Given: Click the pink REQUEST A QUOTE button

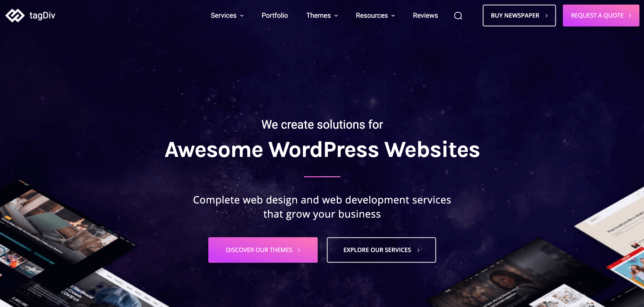Looking at the screenshot, I should coord(601,16).
